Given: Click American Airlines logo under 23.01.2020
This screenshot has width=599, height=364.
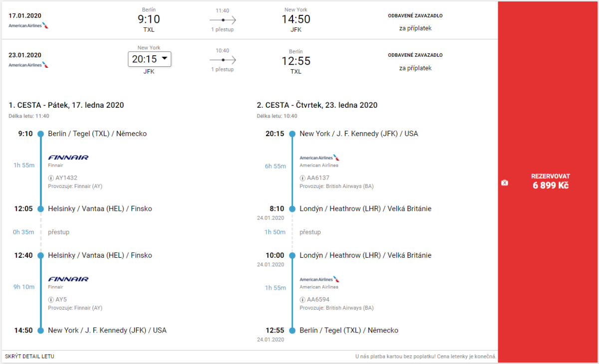Looking at the screenshot, I should coord(28,65).
